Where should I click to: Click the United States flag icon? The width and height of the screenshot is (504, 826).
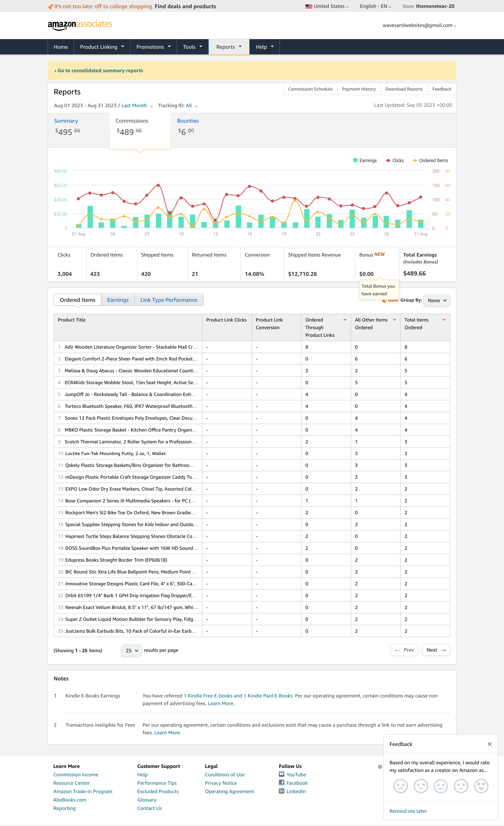click(309, 6)
